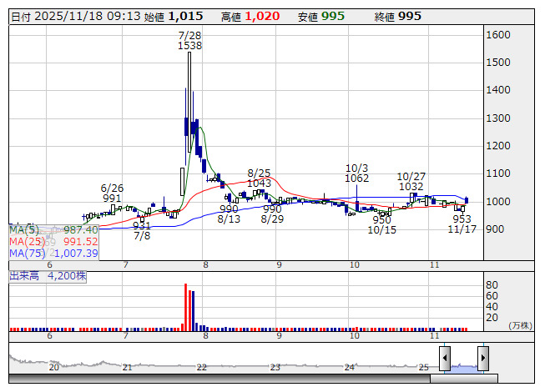Click the 10/15 low marker at 950
Viewport: 545px width, 392px height.
click(381, 225)
